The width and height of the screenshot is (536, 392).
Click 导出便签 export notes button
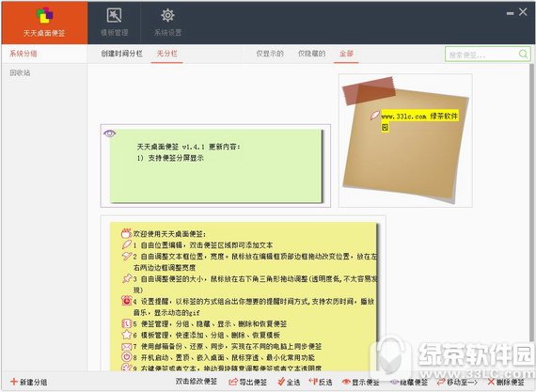point(248,382)
